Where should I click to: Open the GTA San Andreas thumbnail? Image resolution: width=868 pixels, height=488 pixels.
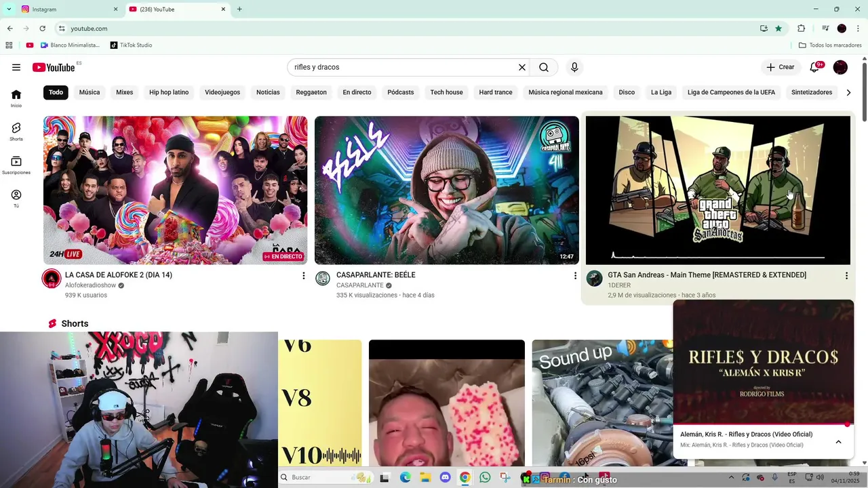pos(718,190)
